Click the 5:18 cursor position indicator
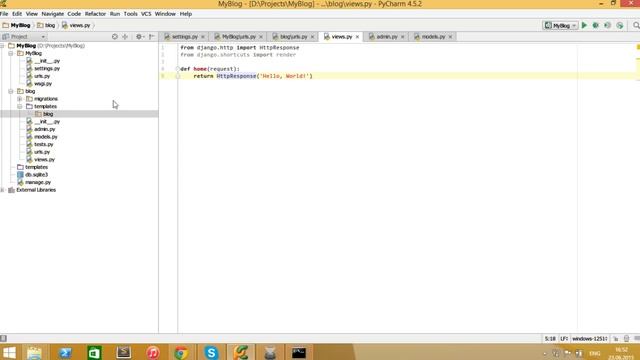The width and height of the screenshot is (640, 360). (x=550, y=339)
